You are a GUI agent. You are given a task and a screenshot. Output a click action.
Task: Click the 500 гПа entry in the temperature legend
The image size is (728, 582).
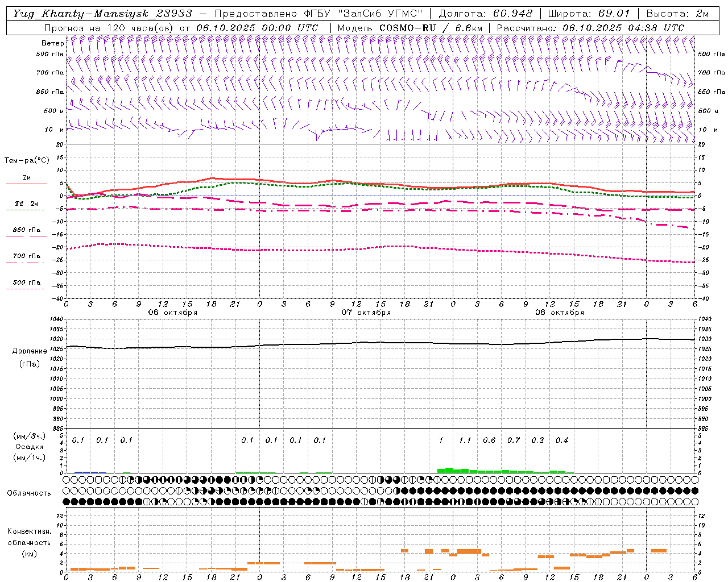[x=27, y=282]
